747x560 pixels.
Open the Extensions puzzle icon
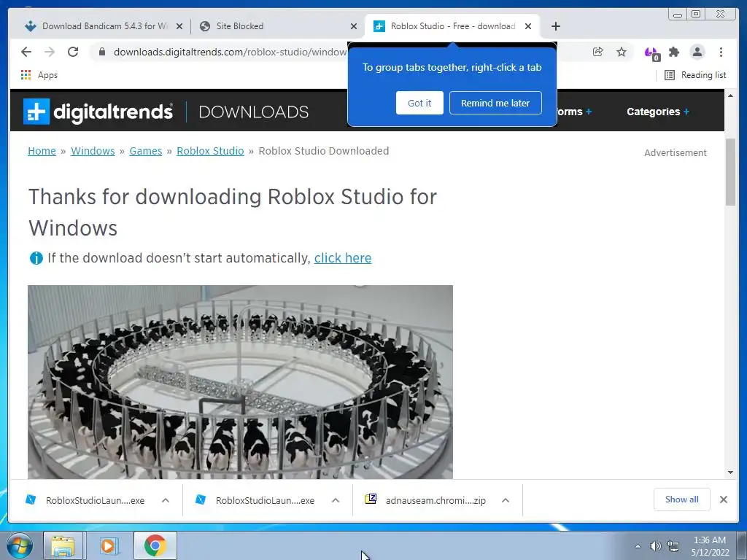(673, 52)
